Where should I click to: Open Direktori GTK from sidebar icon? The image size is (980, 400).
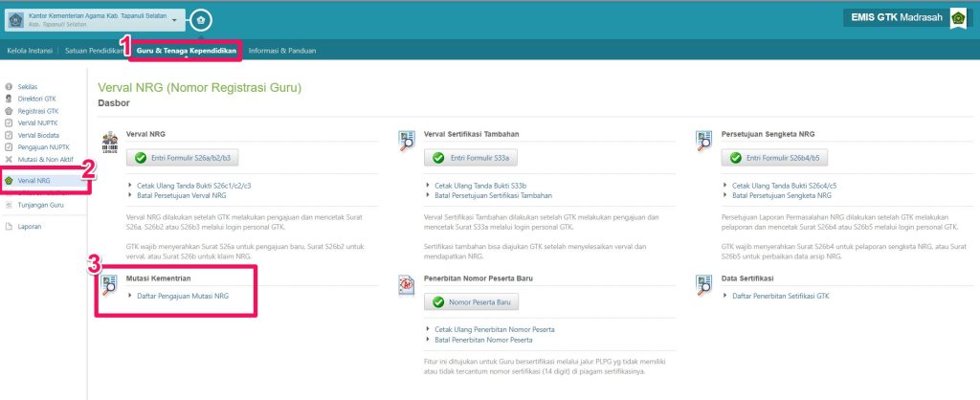coord(9,99)
